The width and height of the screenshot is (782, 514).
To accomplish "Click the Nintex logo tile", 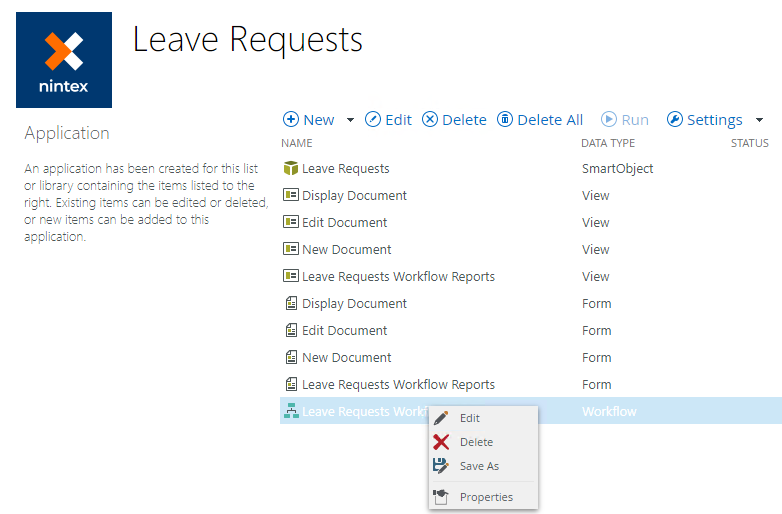I will click(x=64, y=60).
